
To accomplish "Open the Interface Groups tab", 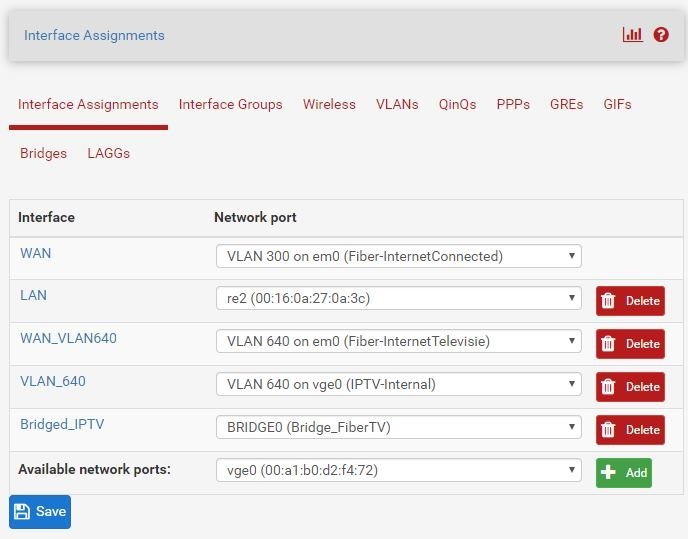I will click(230, 104).
